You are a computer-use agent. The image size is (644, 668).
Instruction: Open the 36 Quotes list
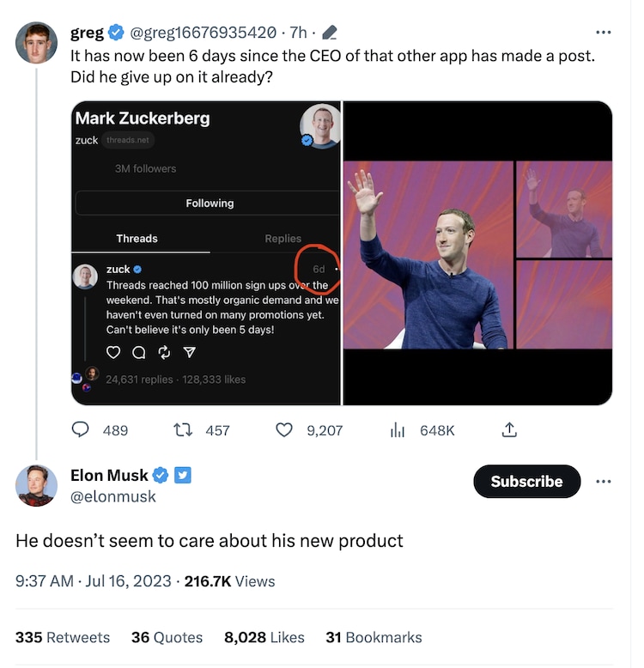[167, 637]
